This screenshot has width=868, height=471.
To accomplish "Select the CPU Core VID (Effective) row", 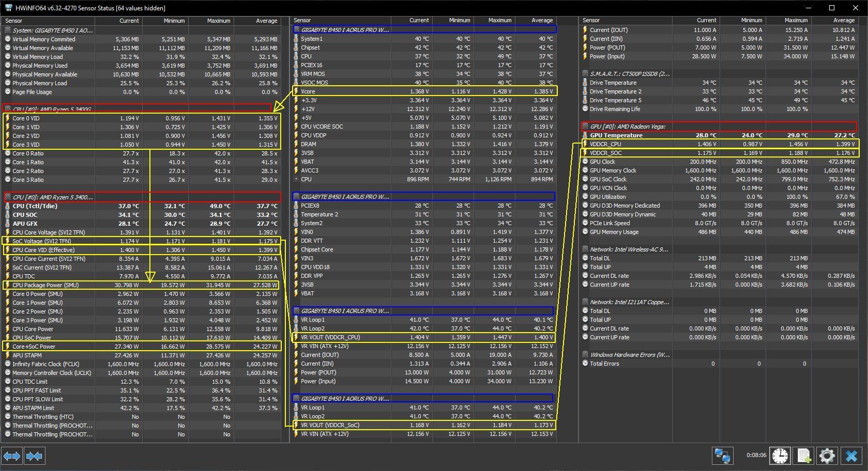I will click(x=142, y=250).
